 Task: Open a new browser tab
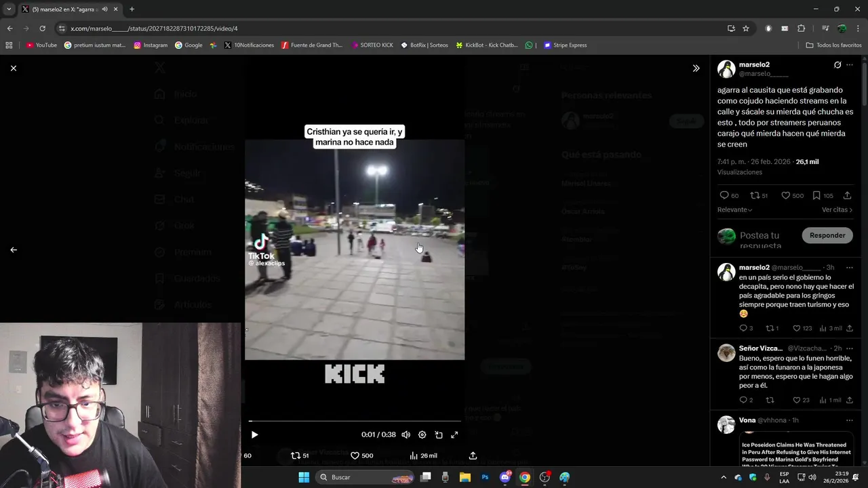(132, 9)
